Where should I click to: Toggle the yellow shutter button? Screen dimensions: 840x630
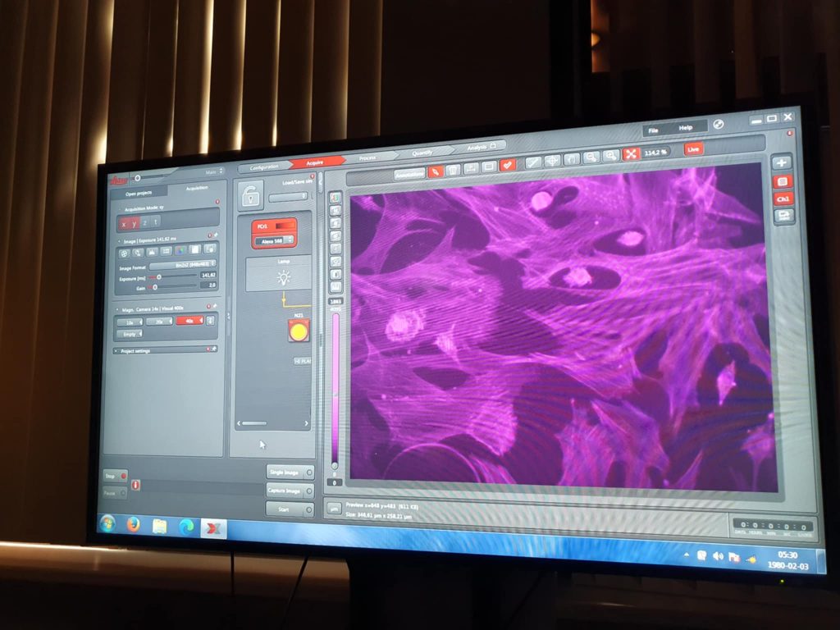pos(299,331)
